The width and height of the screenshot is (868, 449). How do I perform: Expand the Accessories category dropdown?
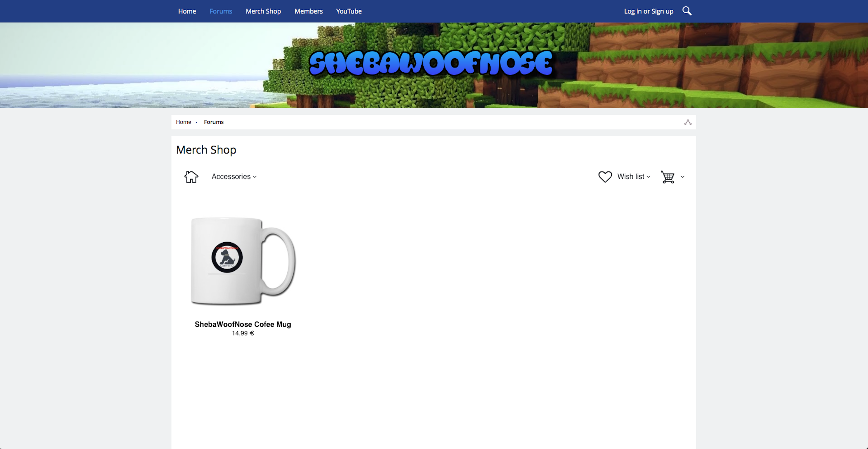pos(234,177)
